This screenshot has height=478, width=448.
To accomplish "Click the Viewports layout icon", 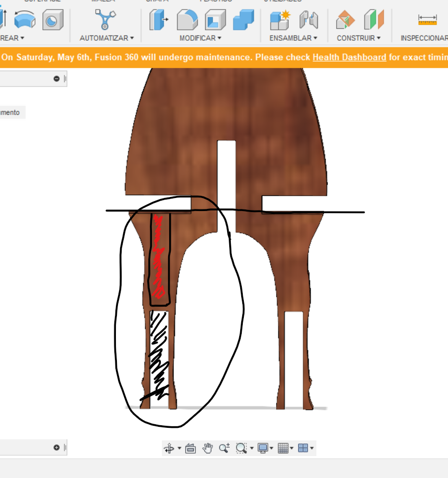I will tap(303, 448).
